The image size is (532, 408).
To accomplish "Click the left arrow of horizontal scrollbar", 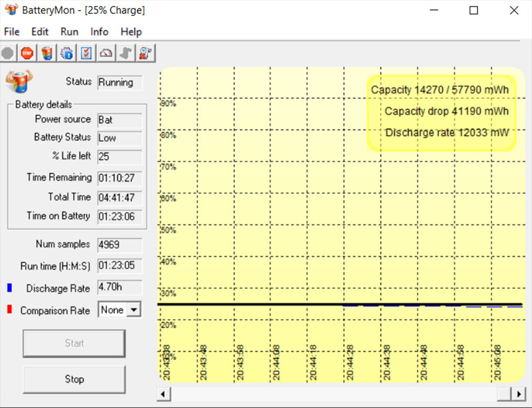I will [x=163, y=393].
